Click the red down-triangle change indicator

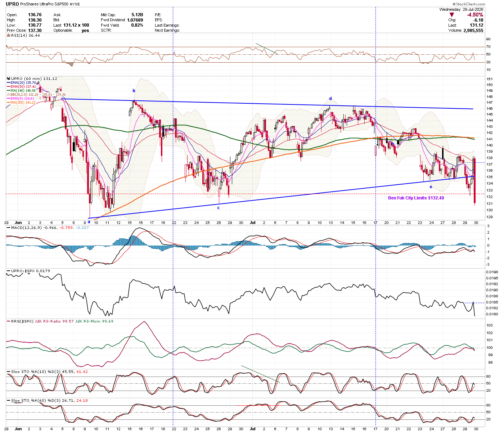[452, 15]
